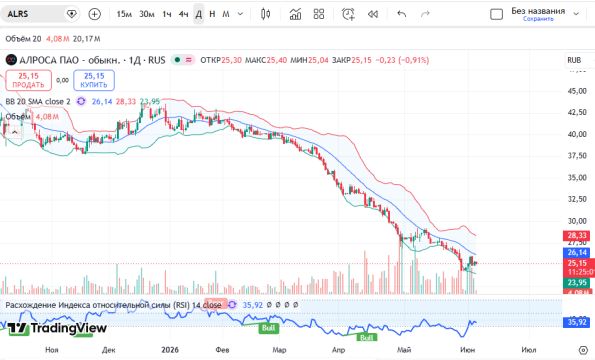Choose the weekly Н timeframe
This screenshot has width=595, height=360.
[x=212, y=14]
